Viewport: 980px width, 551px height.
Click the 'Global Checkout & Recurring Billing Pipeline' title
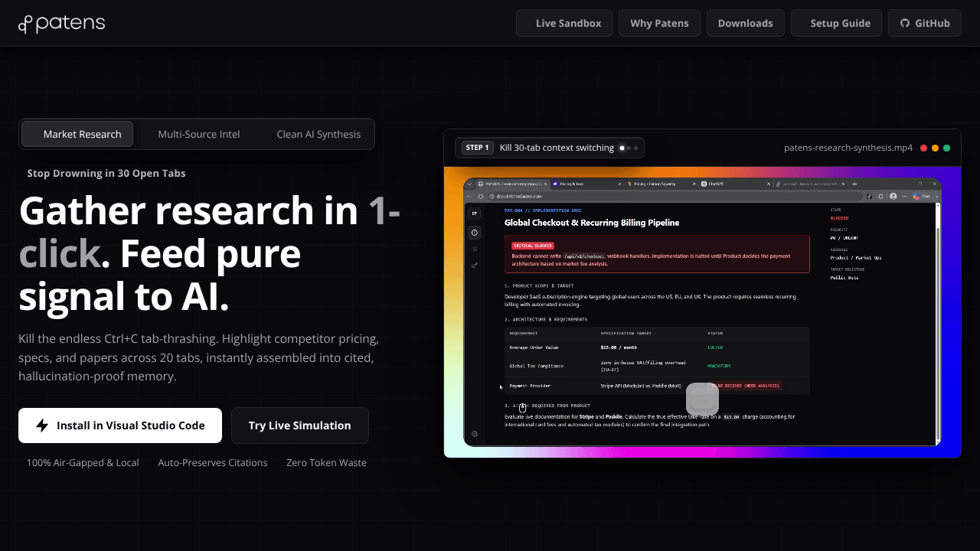(592, 223)
